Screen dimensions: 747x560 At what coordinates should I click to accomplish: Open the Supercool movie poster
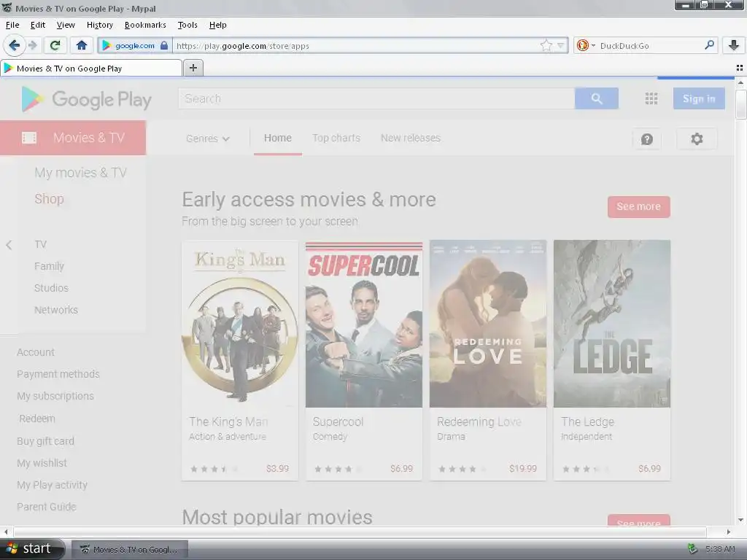point(364,324)
